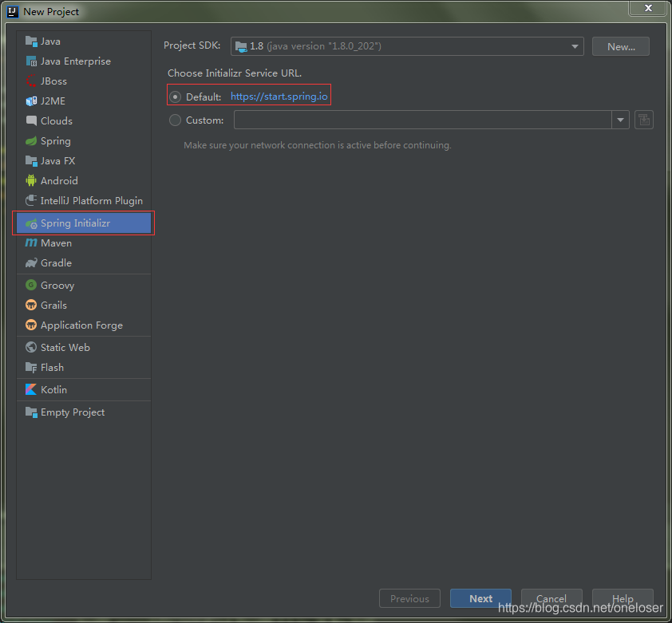The height and width of the screenshot is (623, 672).
Task: Choose Java Enterprise project type
Action: click(84, 61)
